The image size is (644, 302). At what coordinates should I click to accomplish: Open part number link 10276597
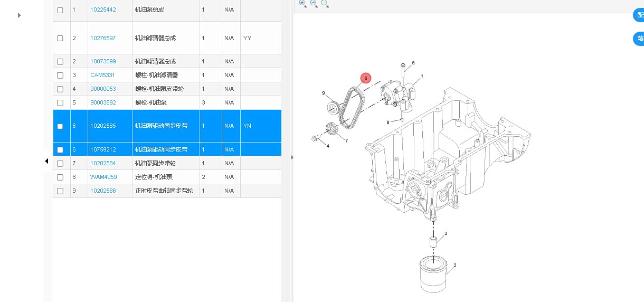pyautogui.click(x=103, y=39)
